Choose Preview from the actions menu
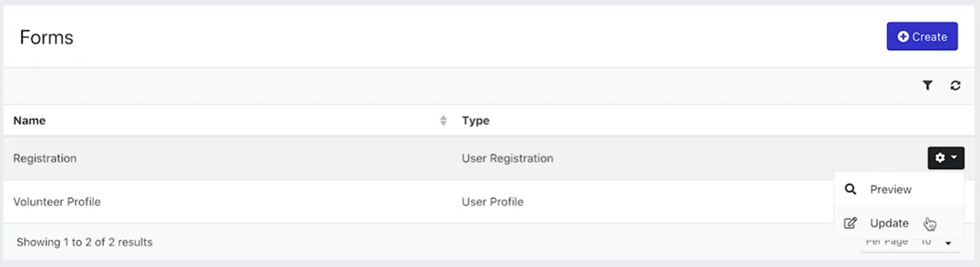The image size is (980, 267). tap(891, 189)
